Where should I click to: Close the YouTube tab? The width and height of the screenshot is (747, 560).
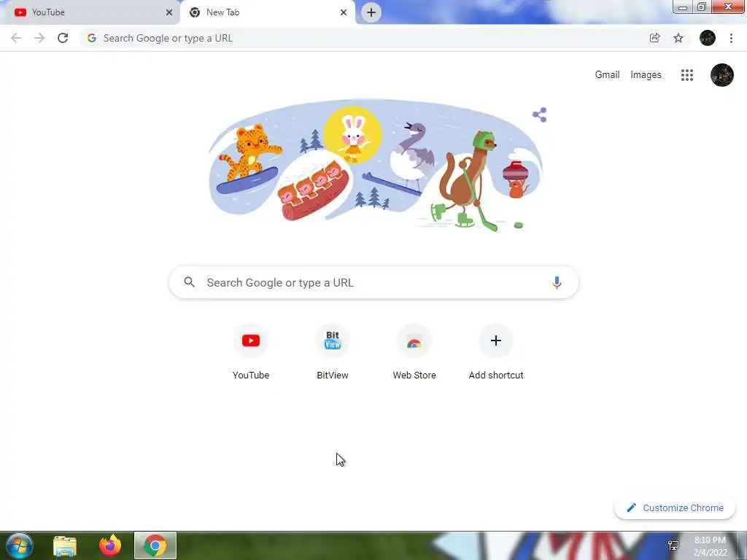(169, 12)
